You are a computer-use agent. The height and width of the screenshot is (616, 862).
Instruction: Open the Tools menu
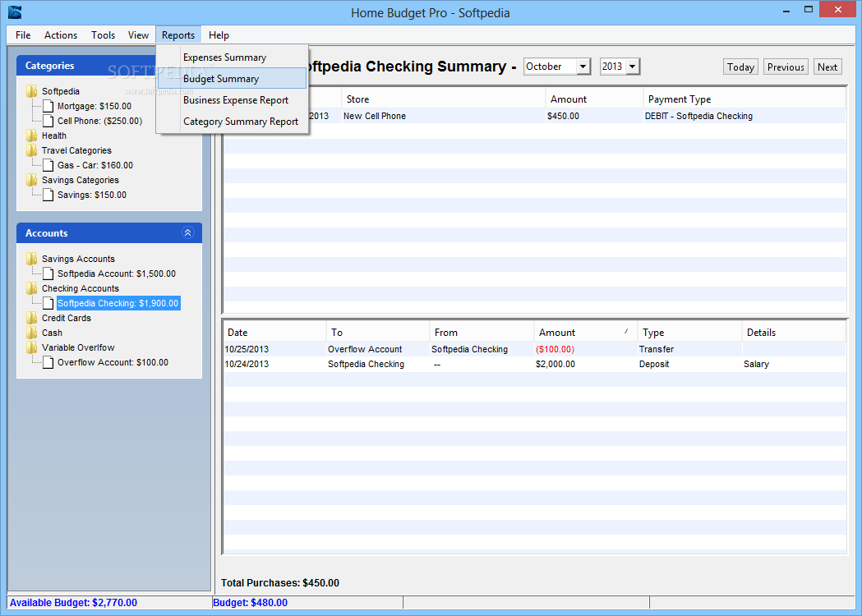coord(103,35)
